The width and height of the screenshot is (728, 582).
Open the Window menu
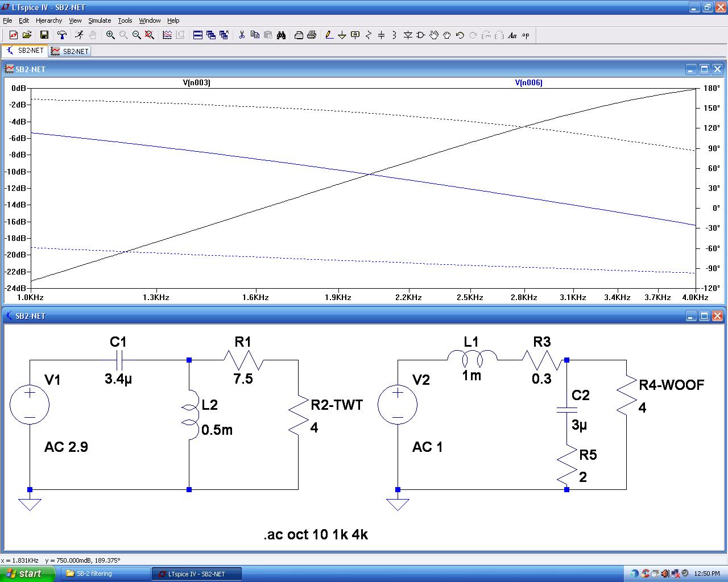150,20
